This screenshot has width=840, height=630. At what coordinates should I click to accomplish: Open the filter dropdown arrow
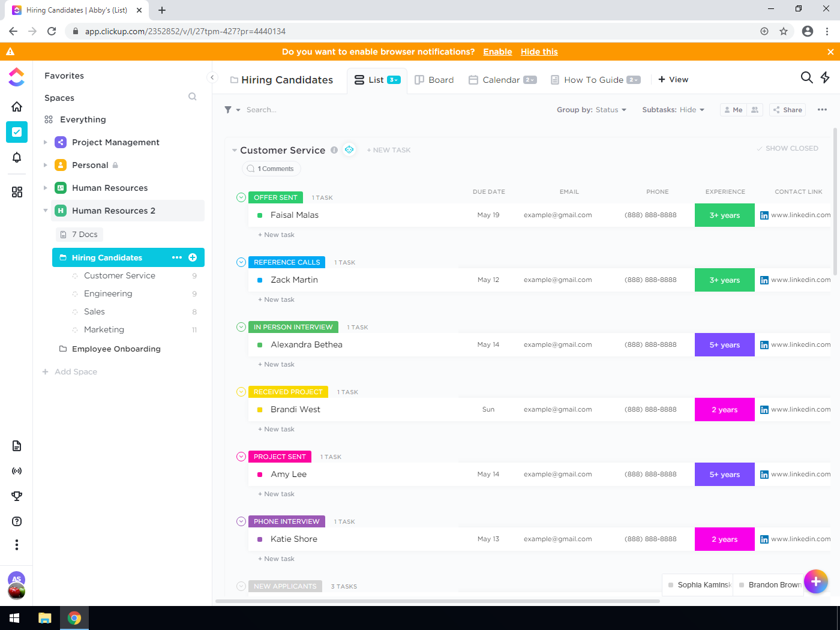[238, 110]
